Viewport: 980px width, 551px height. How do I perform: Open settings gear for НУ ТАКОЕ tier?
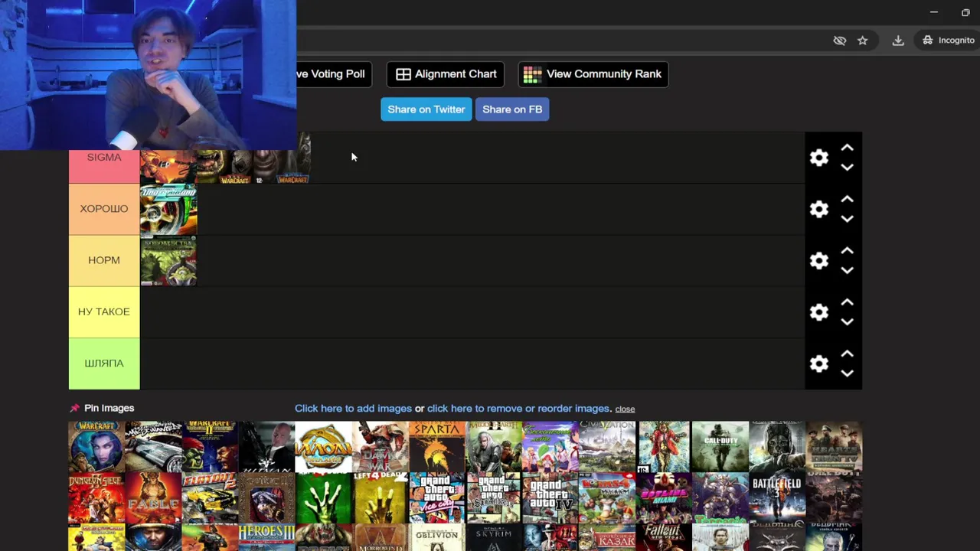pos(819,312)
